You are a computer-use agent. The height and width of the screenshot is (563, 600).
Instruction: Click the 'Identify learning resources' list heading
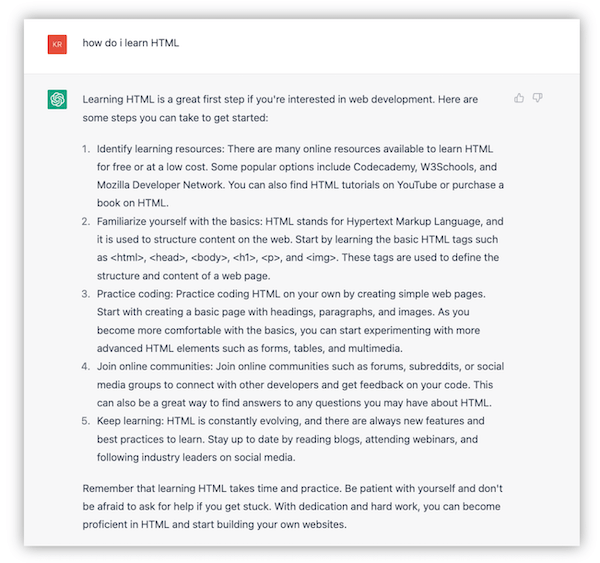160,149
